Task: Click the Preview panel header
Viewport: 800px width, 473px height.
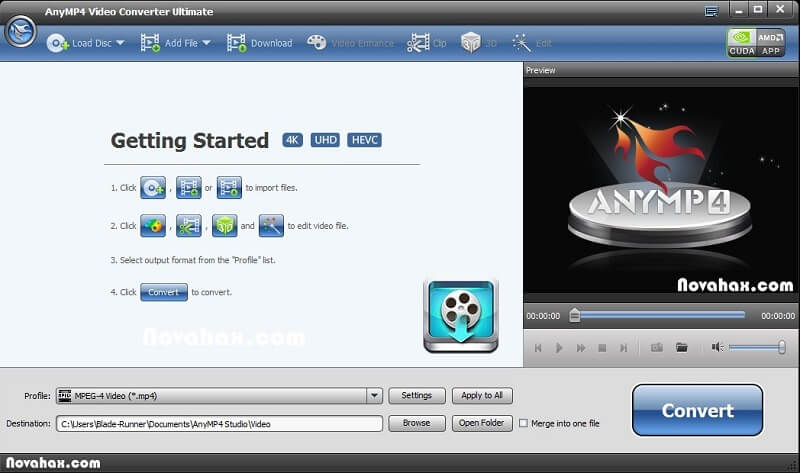Action: point(661,70)
